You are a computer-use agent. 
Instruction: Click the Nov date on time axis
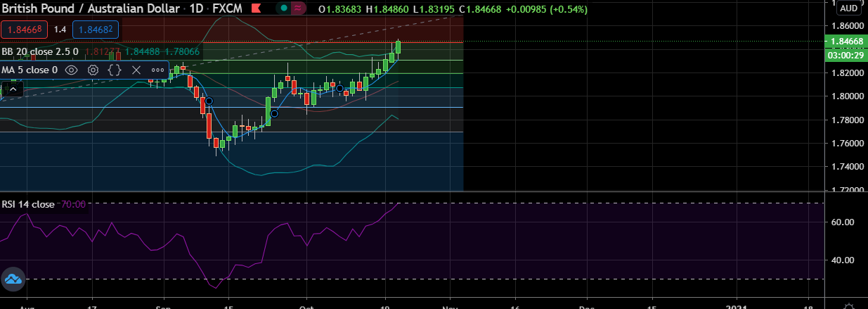(x=448, y=306)
